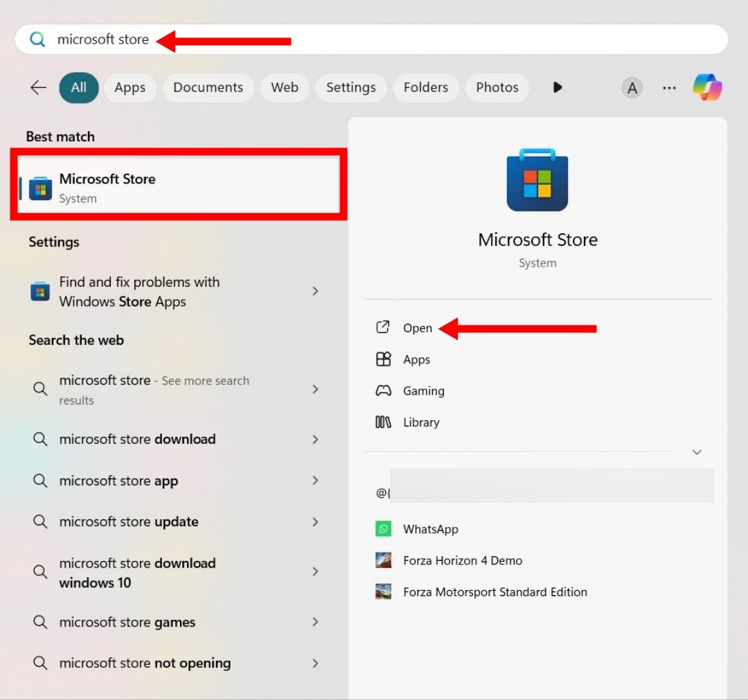
Task: Go back using the left arrow
Action: point(38,87)
